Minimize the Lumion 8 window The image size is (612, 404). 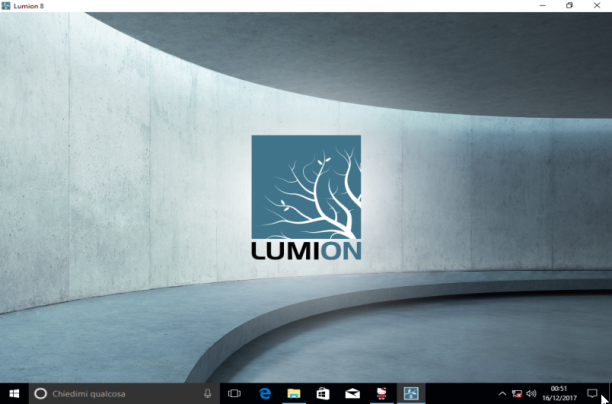[543, 5]
